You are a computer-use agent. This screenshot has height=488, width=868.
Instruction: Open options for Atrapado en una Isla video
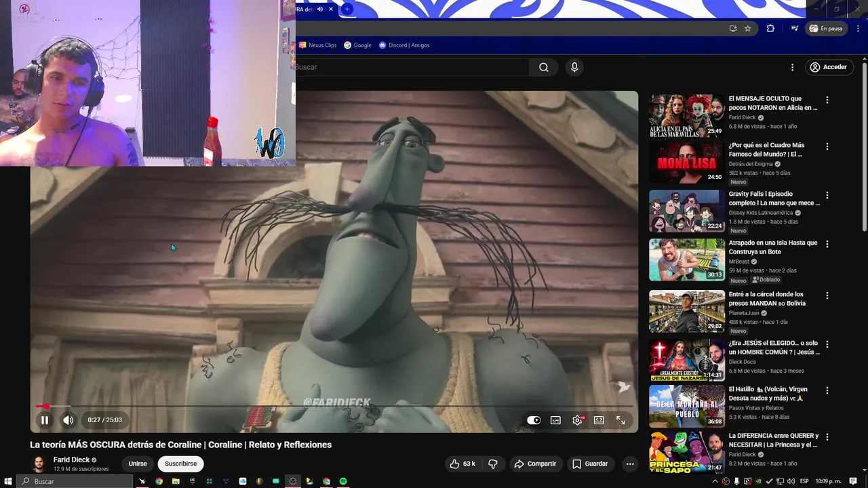827,243
